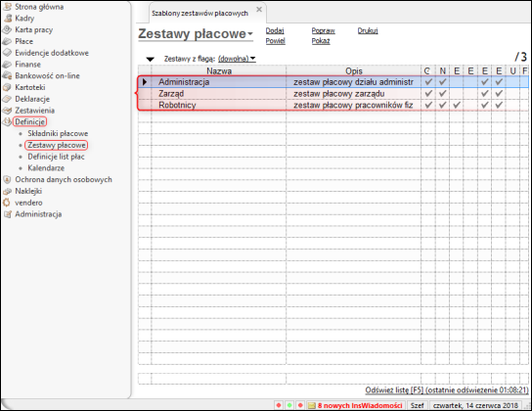
Task: Open Składniki płacowe under Definicje
Action: pyautogui.click(x=58, y=133)
